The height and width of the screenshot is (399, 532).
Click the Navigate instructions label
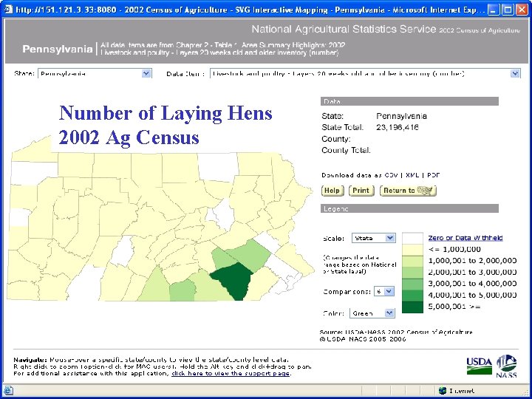click(x=30, y=360)
